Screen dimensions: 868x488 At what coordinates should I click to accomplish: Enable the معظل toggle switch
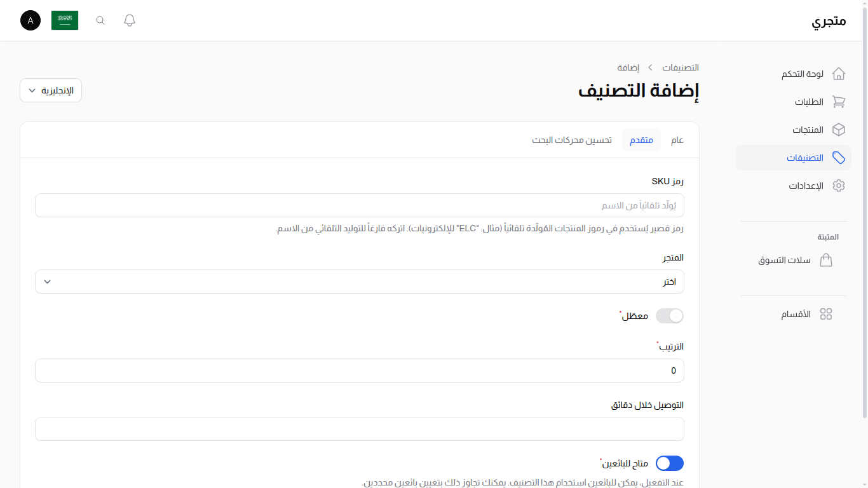669,316
